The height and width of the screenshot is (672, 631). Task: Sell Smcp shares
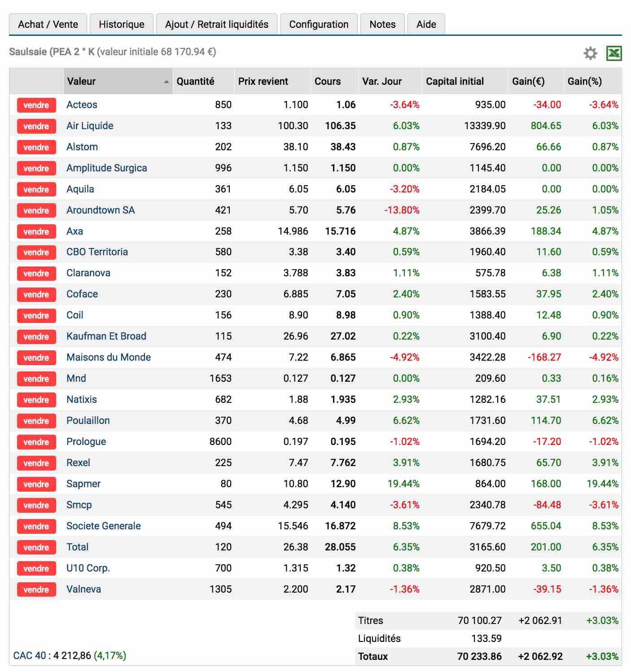click(x=36, y=505)
